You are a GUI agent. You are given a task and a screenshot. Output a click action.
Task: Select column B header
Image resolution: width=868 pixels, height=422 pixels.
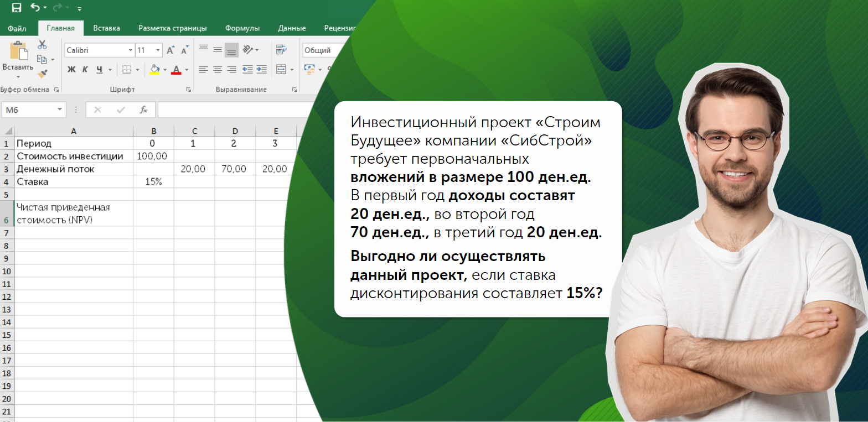(x=153, y=131)
